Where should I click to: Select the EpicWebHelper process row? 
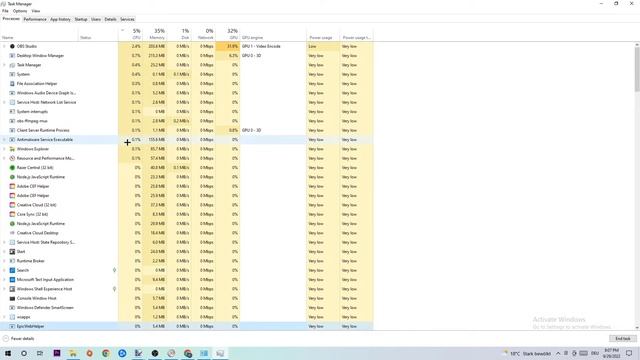point(187,327)
